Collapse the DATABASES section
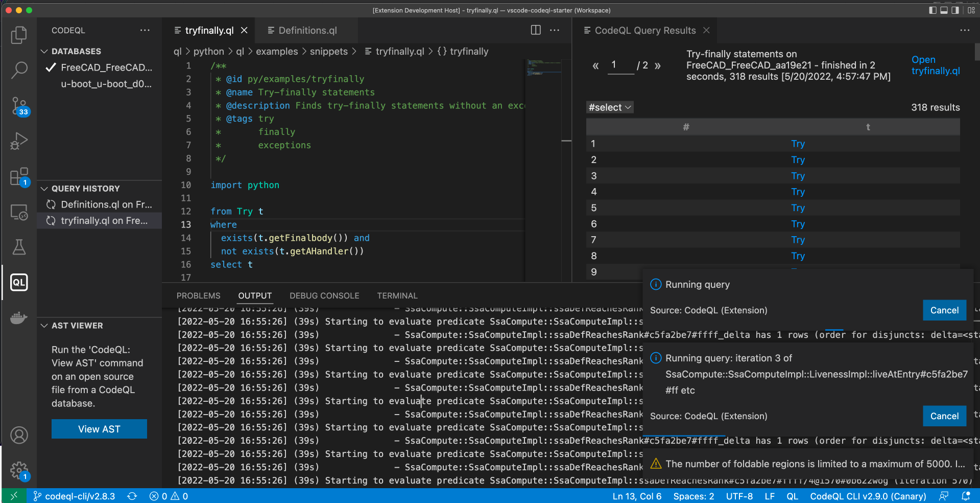This screenshot has width=980, height=503. tap(44, 51)
